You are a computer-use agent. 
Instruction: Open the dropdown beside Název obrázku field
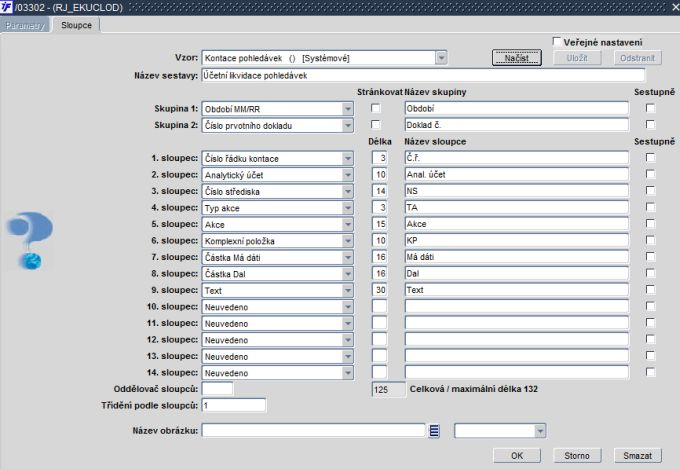[x=540, y=431]
